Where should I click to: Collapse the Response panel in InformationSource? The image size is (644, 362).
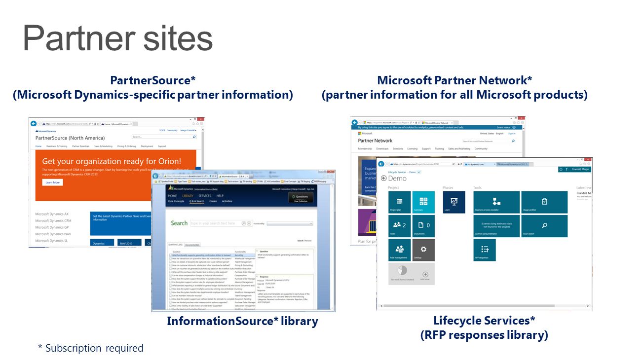[x=257, y=277]
